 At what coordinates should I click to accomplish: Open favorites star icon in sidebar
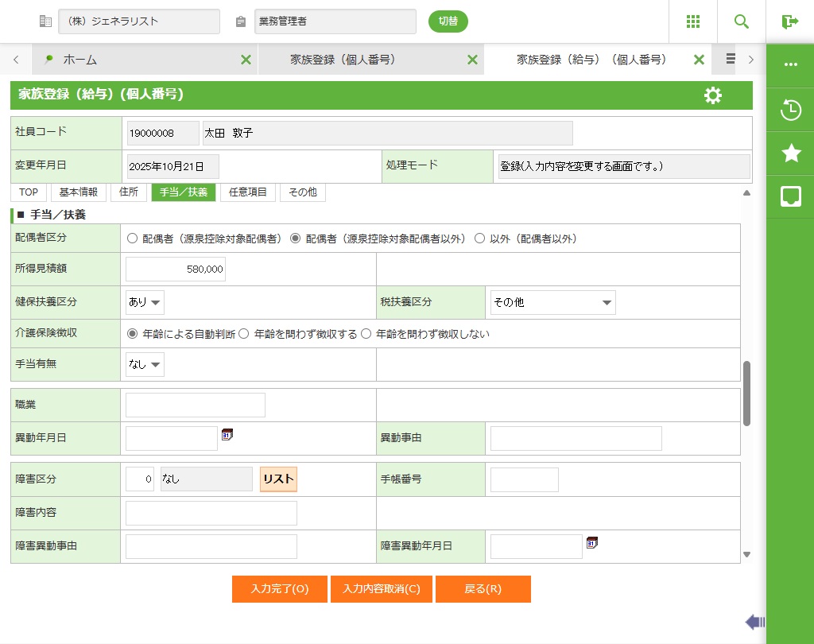[x=790, y=153]
